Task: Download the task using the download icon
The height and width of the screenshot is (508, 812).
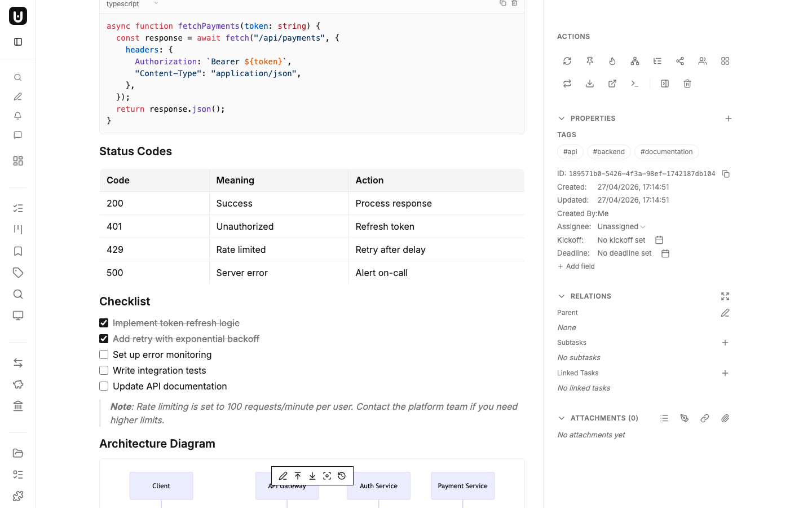Action: (589, 83)
